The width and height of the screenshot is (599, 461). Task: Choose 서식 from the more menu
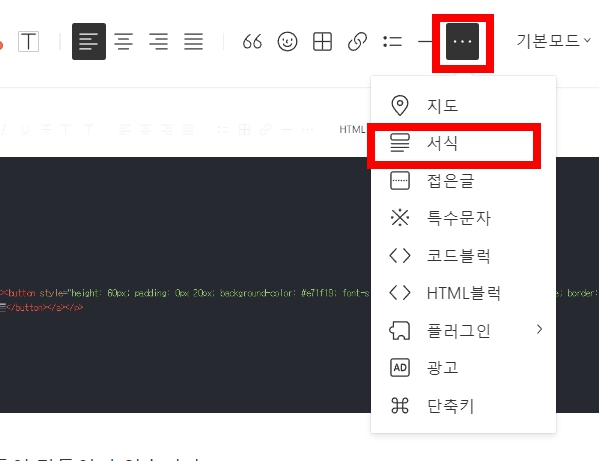tap(463, 143)
